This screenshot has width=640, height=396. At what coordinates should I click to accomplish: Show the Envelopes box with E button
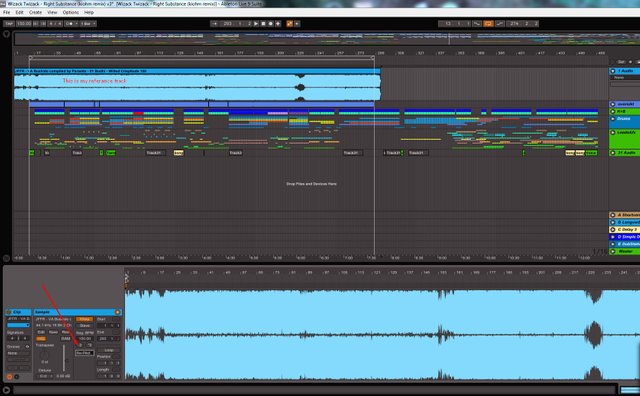17,376
